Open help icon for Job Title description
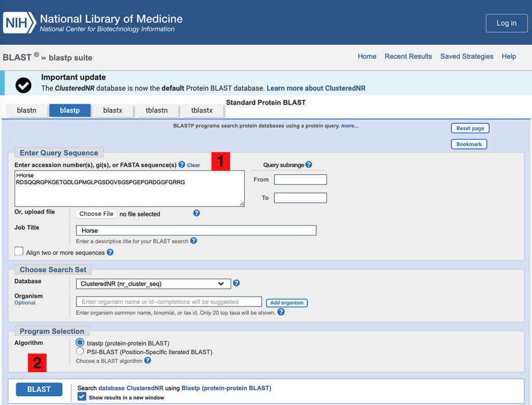The image size is (532, 405). coord(193,241)
